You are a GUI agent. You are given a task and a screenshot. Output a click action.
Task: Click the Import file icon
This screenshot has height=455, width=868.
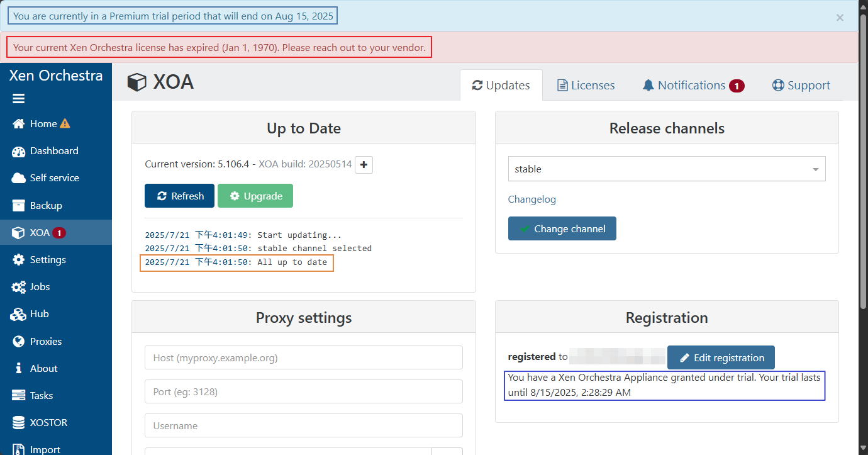[19, 449]
